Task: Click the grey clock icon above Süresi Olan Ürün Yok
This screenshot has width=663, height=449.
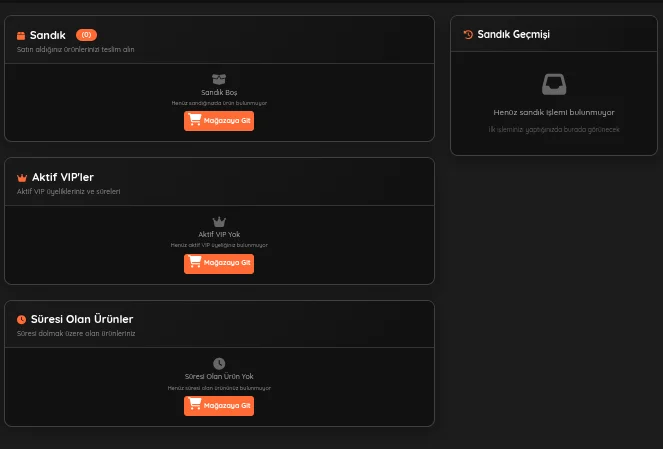Action: [x=219, y=363]
